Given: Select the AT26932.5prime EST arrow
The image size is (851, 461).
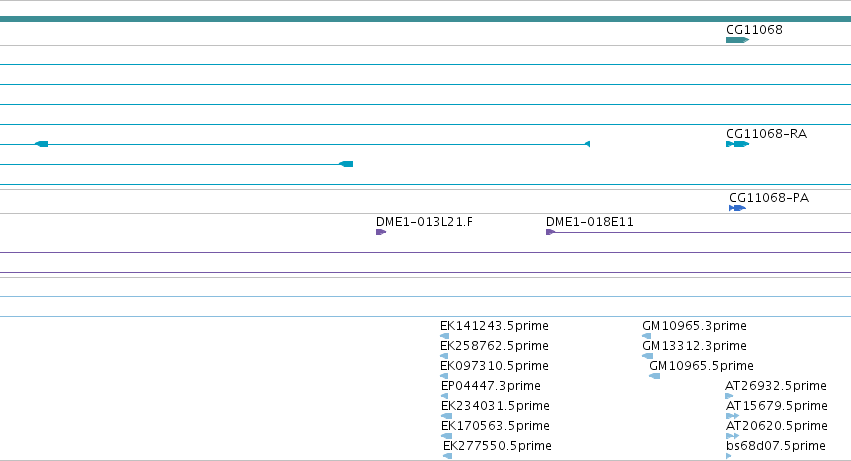Looking at the screenshot, I should pos(729,396).
